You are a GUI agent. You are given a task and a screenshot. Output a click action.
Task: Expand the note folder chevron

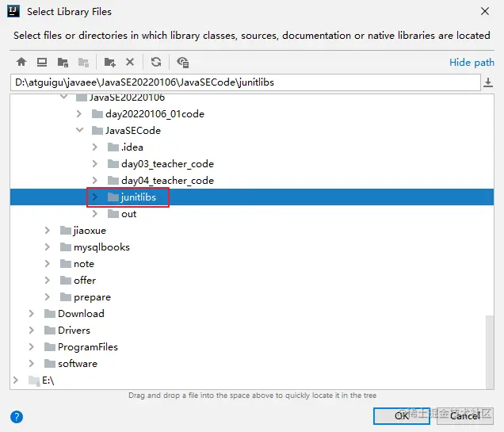pos(48,264)
